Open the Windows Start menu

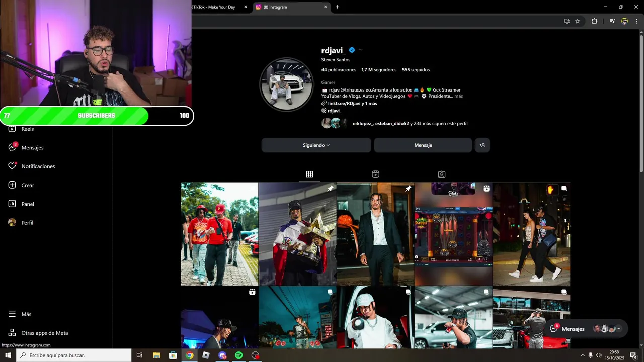coord(8,355)
